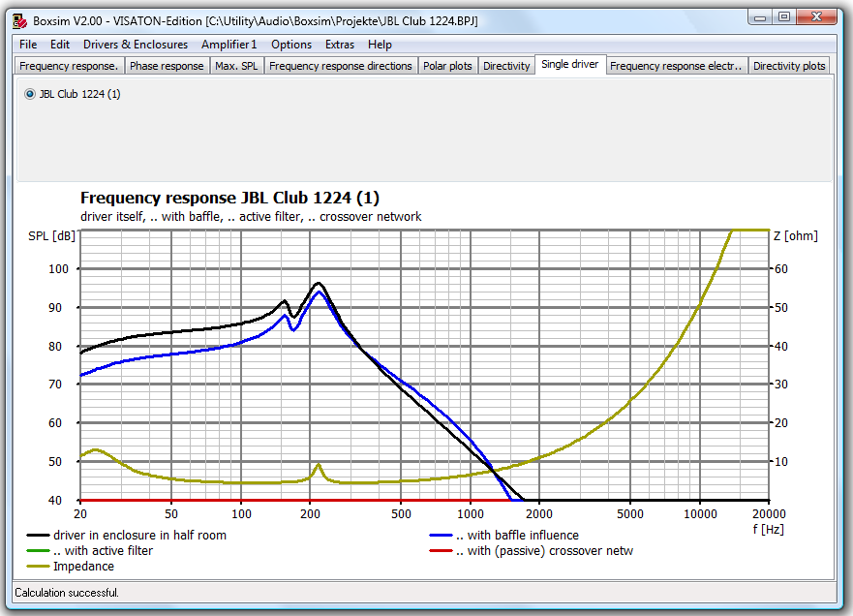Click the red passive crossover legend line
853x616 pixels.
pyautogui.click(x=442, y=551)
